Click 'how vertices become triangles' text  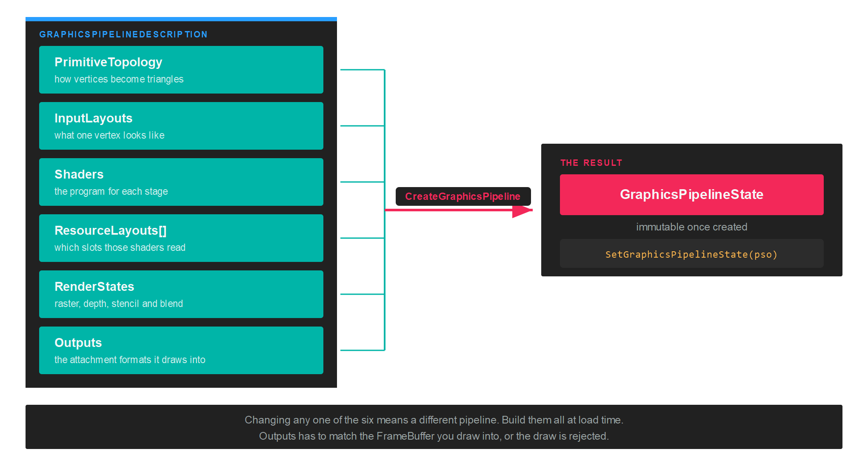pyautogui.click(x=119, y=79)
